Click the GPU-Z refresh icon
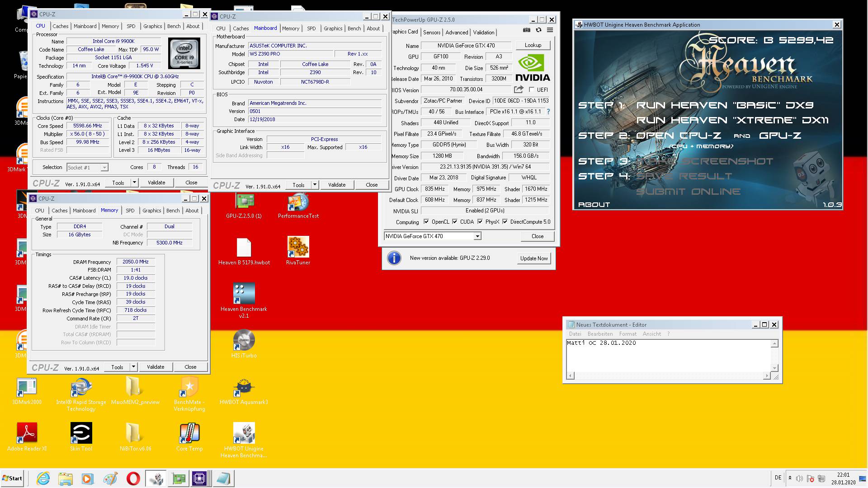 point(538,30)
